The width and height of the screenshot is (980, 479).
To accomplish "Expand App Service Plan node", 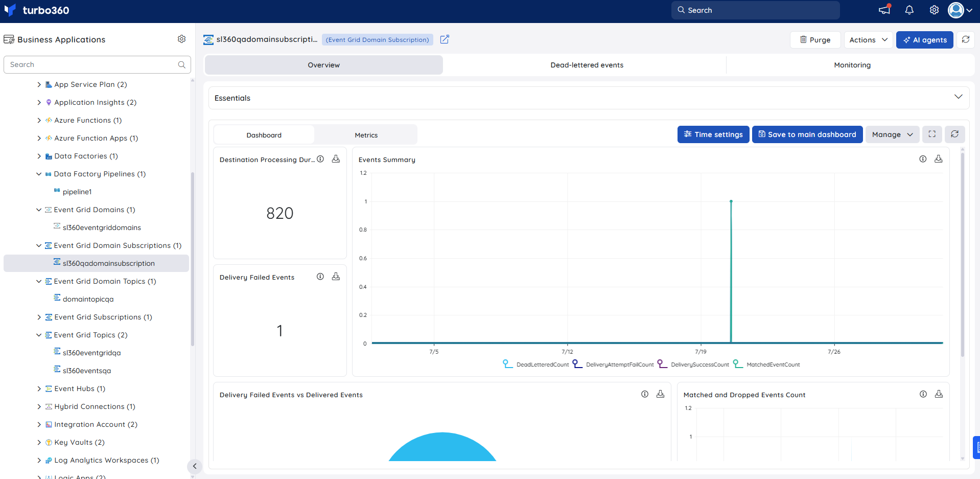I will [39, 84].
